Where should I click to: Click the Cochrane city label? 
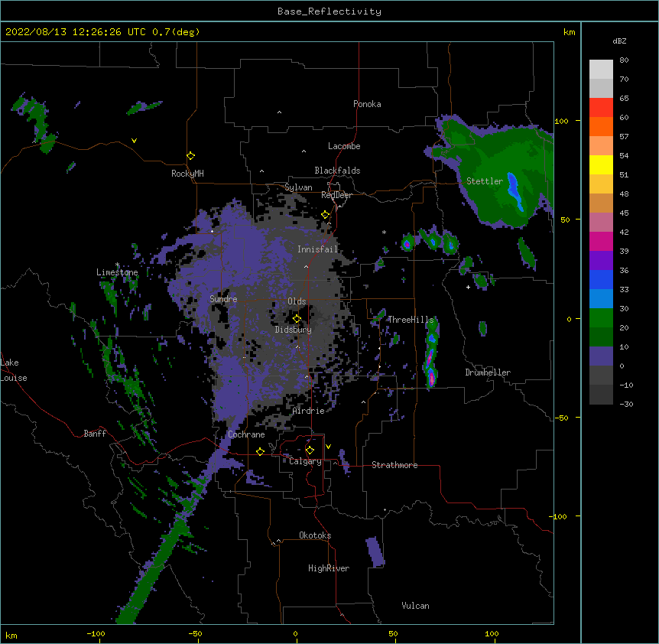point(246,434)
